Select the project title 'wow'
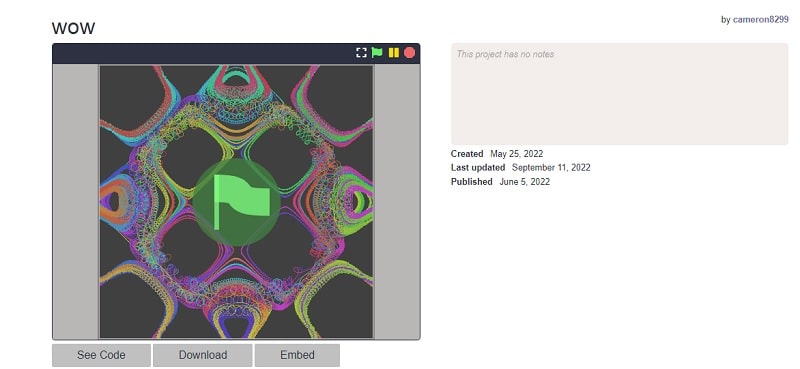800x369 pixels. (73, 28)
